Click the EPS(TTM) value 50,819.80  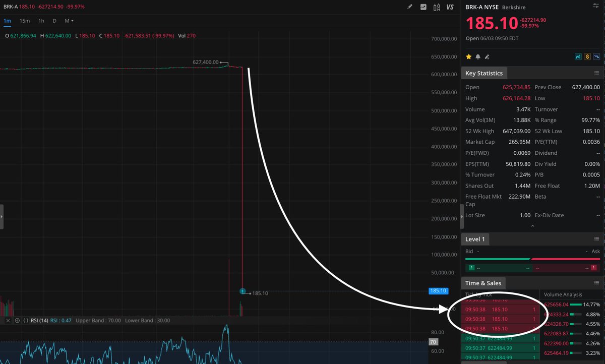(x=518, y=164)
